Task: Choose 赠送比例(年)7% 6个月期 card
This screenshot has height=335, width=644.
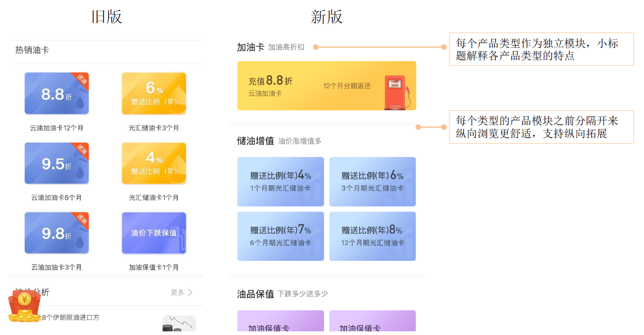Action: [x=281, y=236]
